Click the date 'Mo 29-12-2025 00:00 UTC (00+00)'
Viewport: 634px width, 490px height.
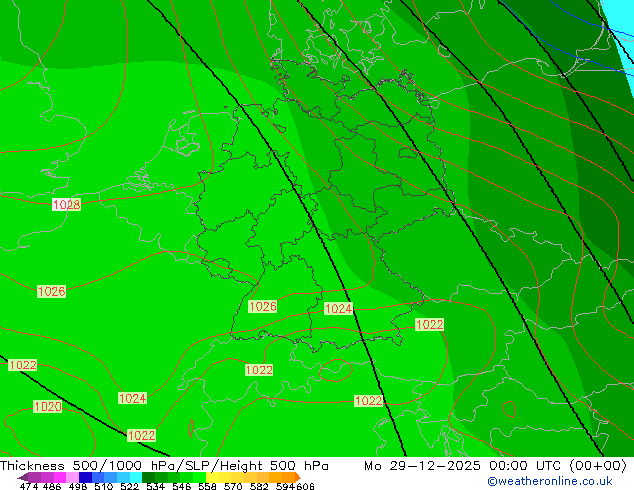[x=495, y=466]
